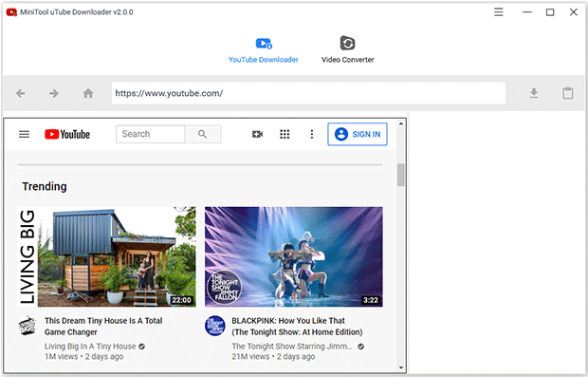Open the YouTube apps grid icon

[285, 134]
